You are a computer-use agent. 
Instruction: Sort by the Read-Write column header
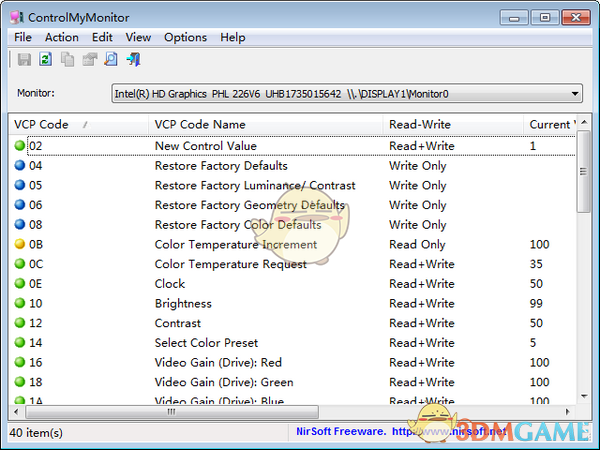[420, 124]
